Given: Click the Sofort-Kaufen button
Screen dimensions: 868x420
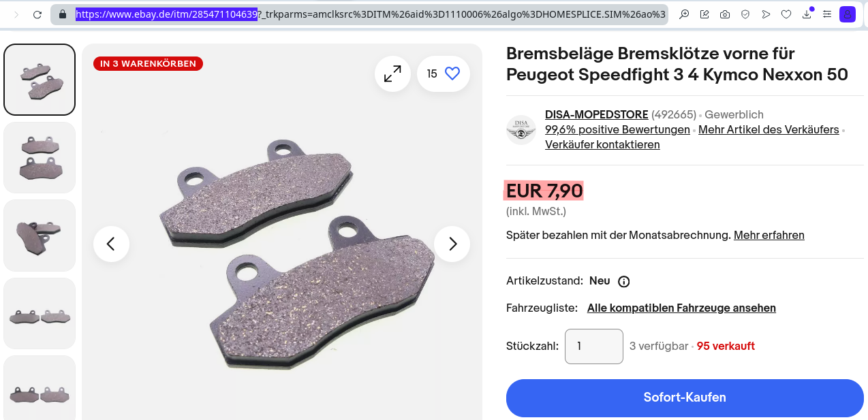Looking at the screenshot, I should click(685, 398).
